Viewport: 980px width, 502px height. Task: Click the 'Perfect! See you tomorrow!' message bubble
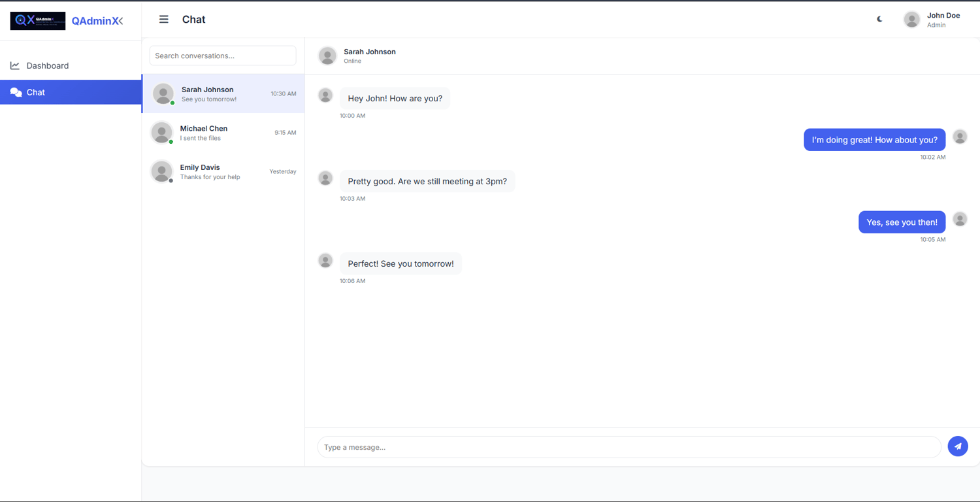tap(400, 263)
